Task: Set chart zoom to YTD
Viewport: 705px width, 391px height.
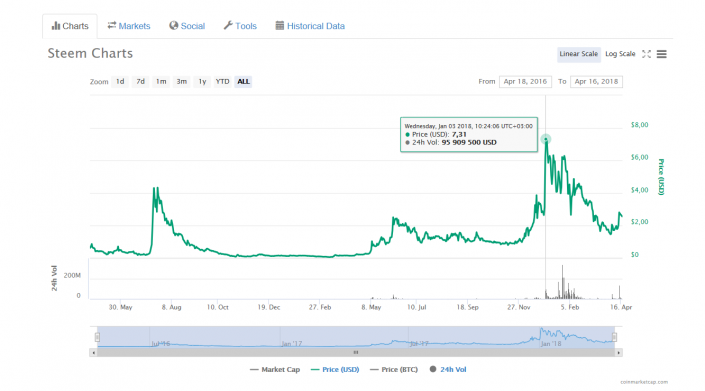Action: (x=223, y=81)
